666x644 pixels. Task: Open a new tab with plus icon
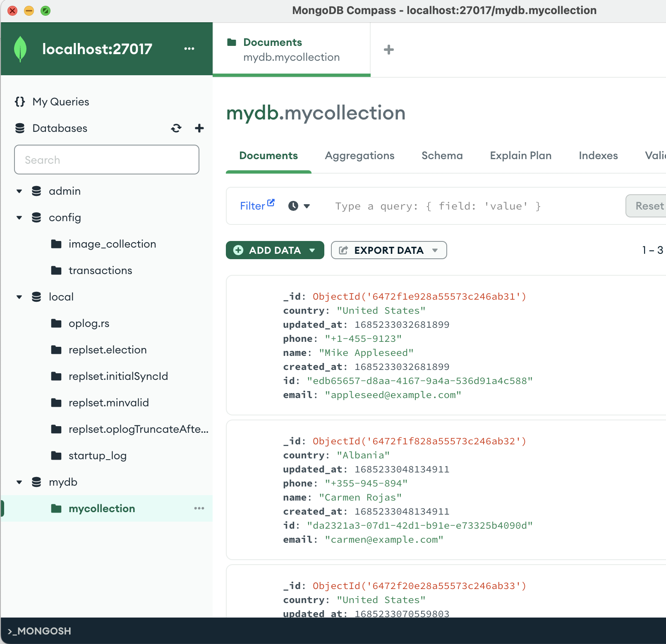click(388, 50)
